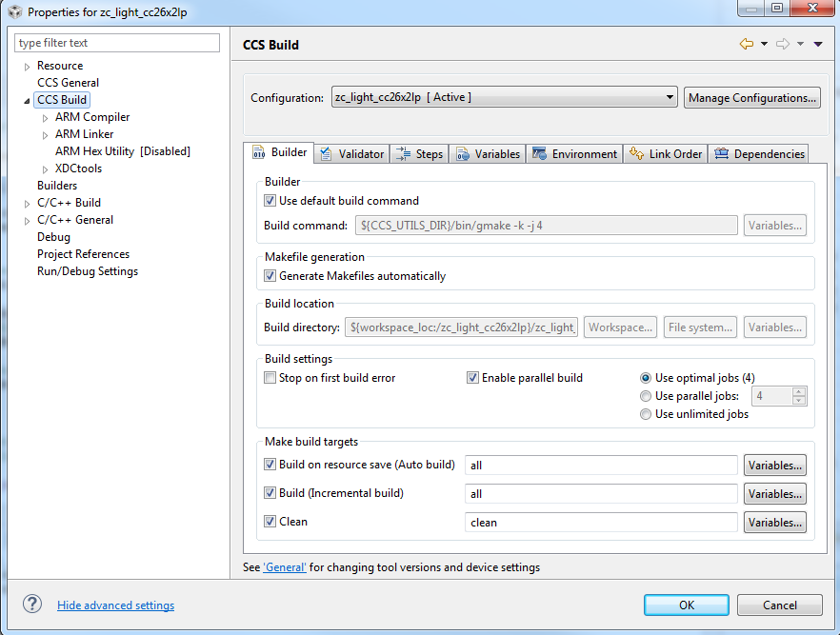
Task: Select Use unlimited jobs radio button
Action: coord(647,414)
